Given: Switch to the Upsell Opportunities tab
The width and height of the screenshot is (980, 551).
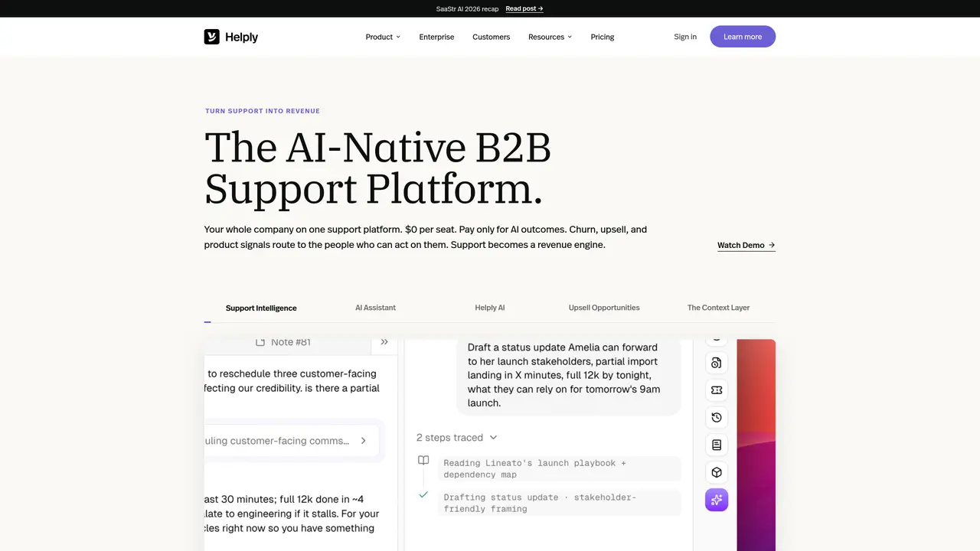Looking at the screenshot, I should pyautogui.click(x=604, y=308).
